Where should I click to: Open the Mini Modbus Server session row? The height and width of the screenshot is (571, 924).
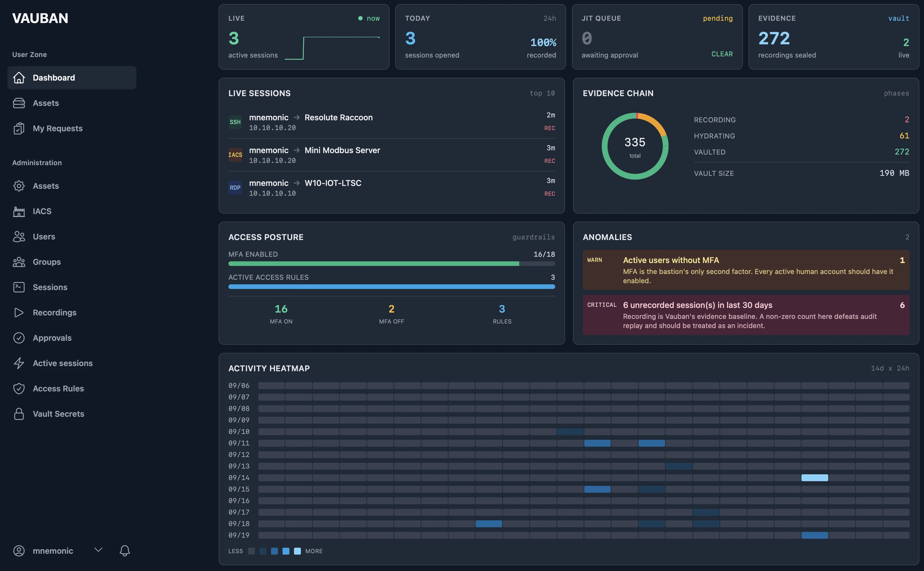coord(392,155)
